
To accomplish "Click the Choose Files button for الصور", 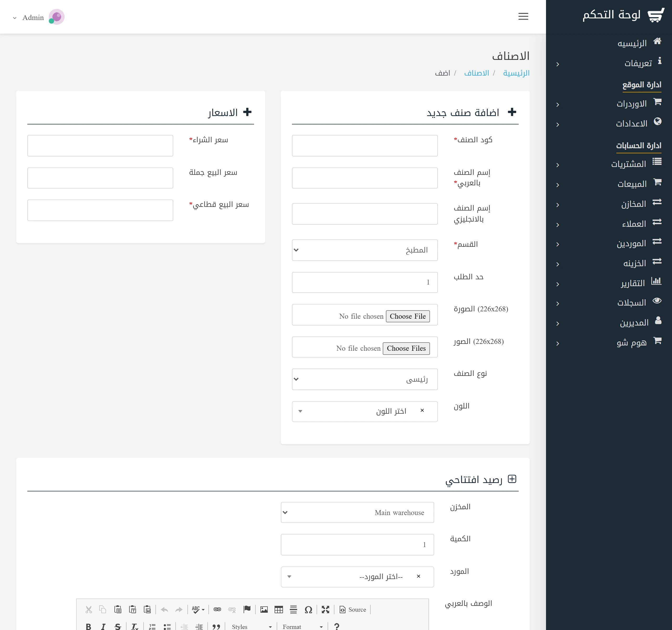I will [406, 348].
